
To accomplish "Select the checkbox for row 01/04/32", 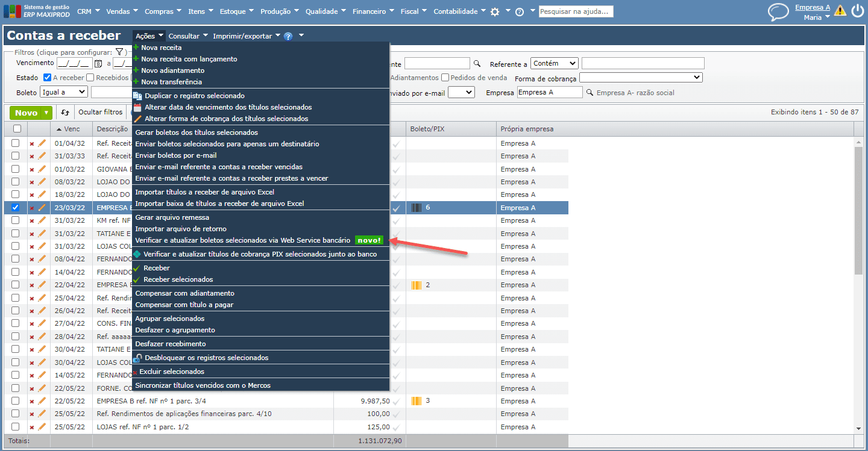I will tap(16, 143).
